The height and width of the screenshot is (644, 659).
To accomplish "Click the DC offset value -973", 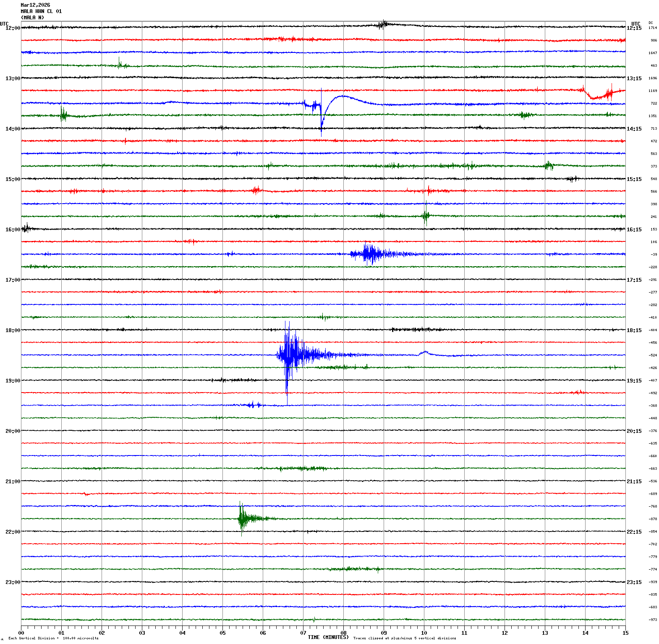I will (x=653, y=620).
